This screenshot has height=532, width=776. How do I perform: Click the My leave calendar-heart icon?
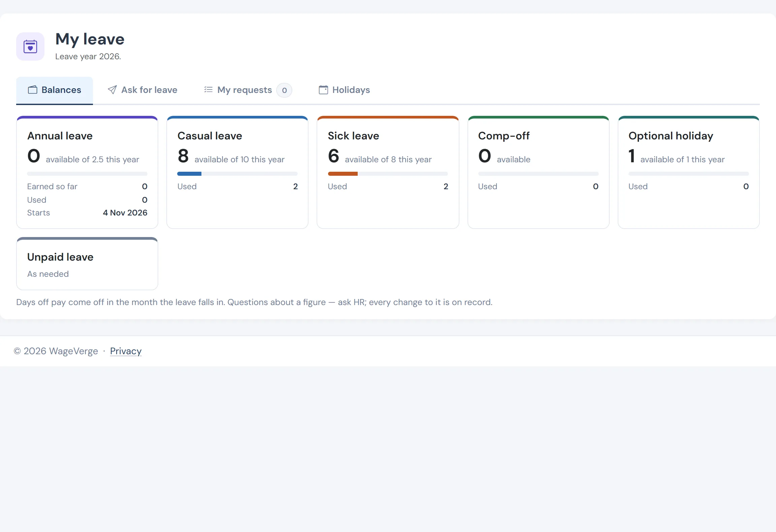pos(30,46)
